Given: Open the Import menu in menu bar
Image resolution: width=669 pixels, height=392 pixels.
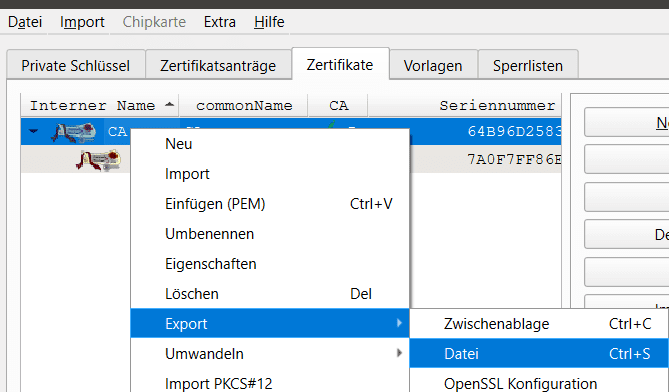Looking at the screenshot, I should click(x=82, y=22).
